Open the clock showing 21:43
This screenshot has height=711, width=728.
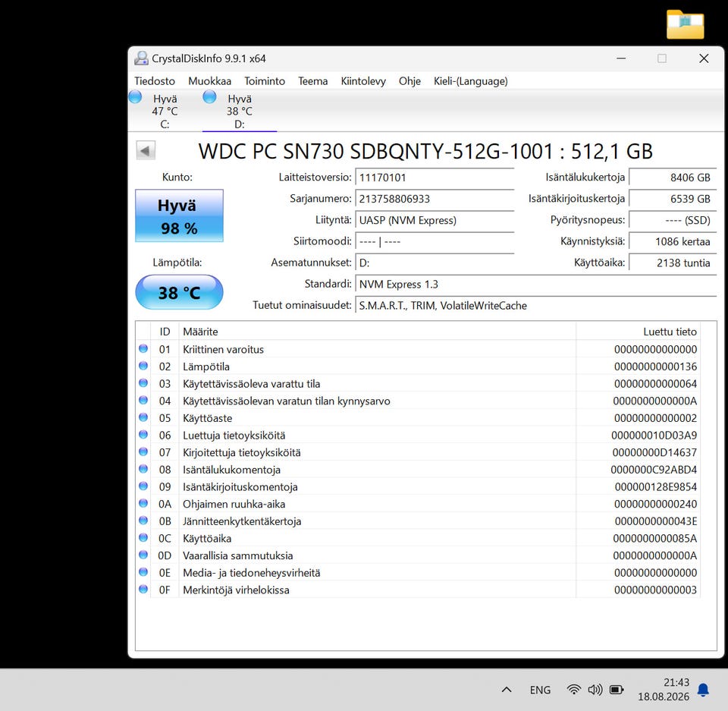(x=664, y=690)
